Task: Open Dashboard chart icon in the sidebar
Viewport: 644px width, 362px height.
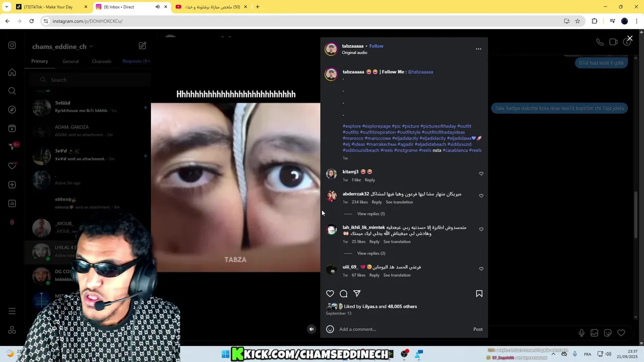Action: (12, 204)
